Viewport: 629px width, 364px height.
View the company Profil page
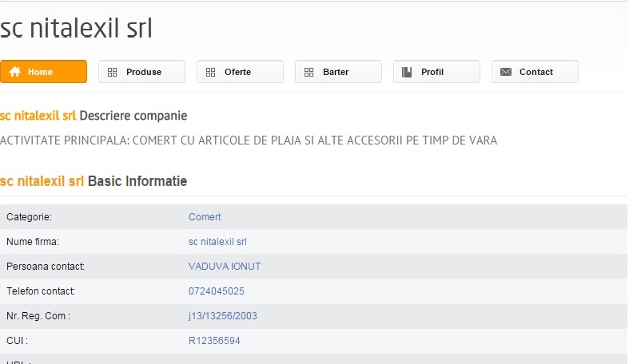click(x=432, y=72)
